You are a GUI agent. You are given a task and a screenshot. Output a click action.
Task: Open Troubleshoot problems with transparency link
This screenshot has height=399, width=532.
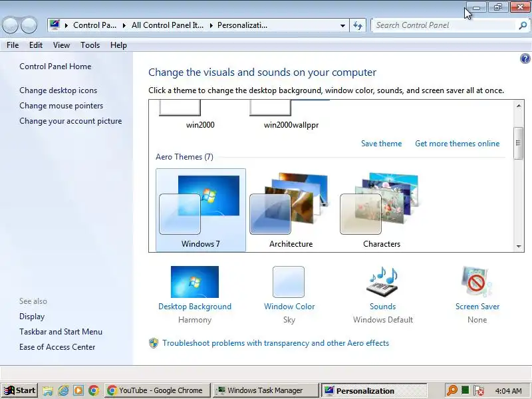tap(275, 343)
